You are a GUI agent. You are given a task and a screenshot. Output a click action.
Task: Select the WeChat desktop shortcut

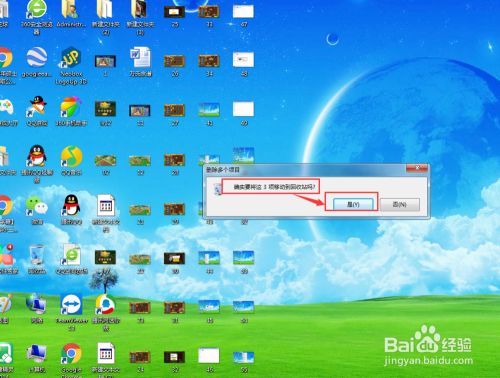[x=37, y=209]
